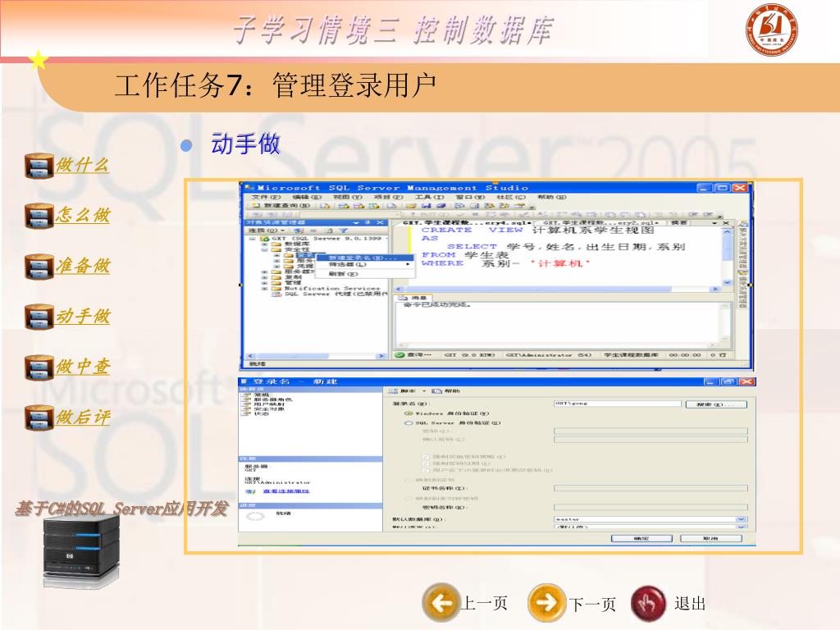Screen dimensions: 840x630
Task: Expand the 数据库 folder node
Action: [x=265, y=244]
